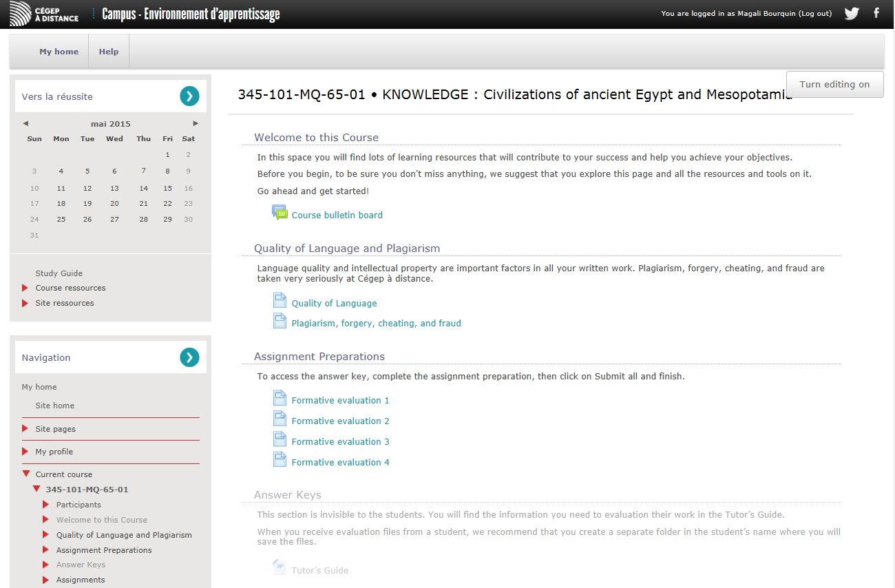Screen dimensions: 895x588
Task: Open the My home menu item
Action: pos(59,52)
